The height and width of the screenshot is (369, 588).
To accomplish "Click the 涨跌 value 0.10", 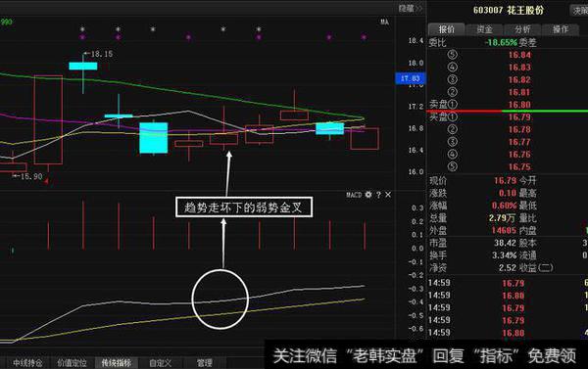I will coord(508,193).
